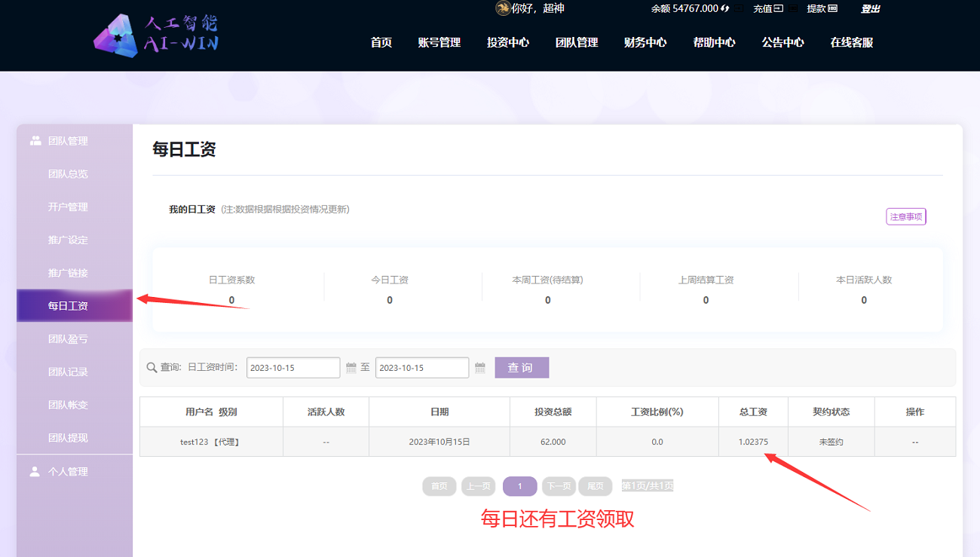
Task: Click the 登出 logout link
Action: [x=871, y=9]
